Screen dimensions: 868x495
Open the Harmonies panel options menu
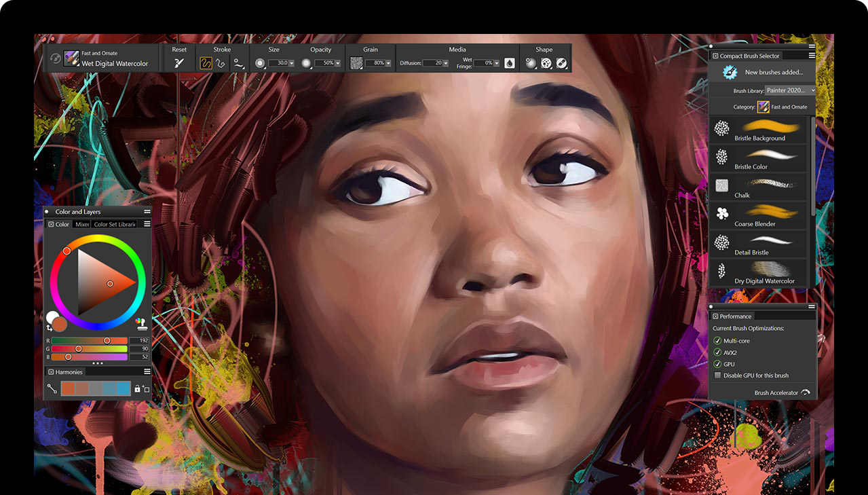point(147,372)
